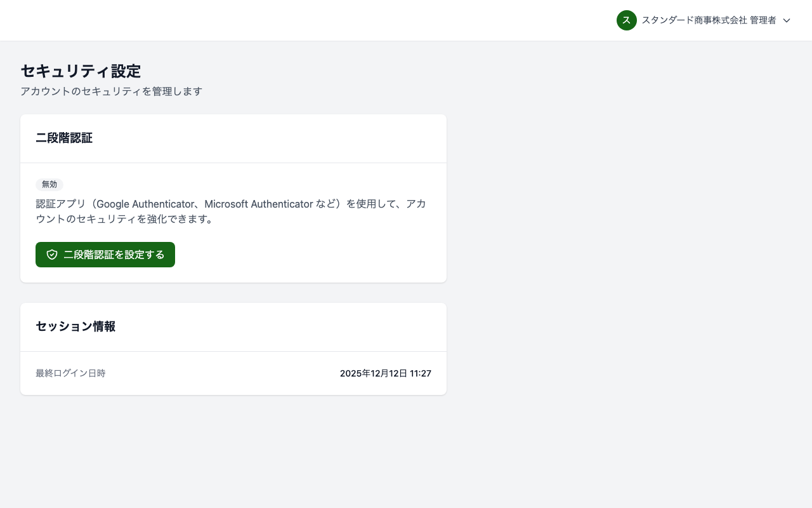
Task: Click the 管理者 role text in header
Action: (x=763, y=20)
